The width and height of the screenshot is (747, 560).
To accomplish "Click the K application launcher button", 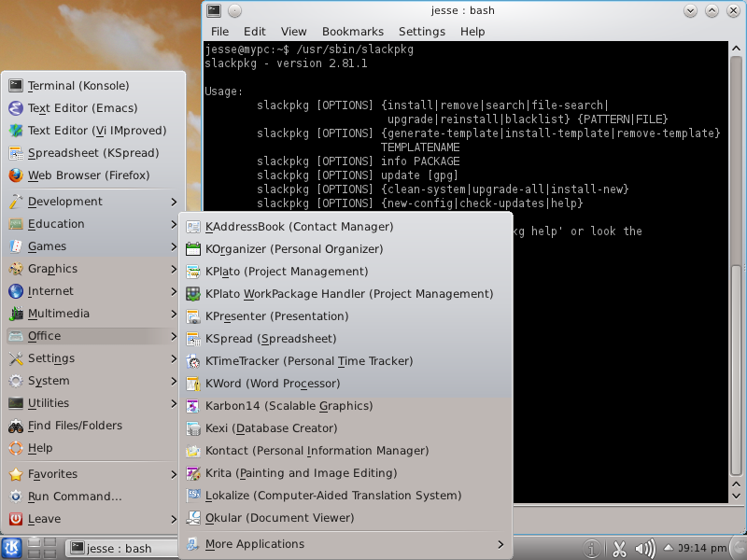I will pos(12,548).
